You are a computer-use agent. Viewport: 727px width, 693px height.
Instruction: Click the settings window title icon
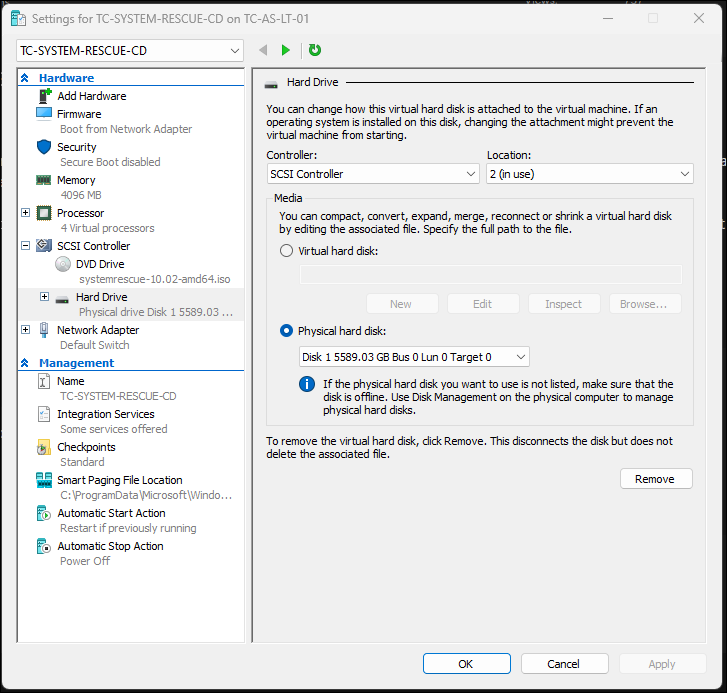pyautogui.click(x=18, y=19)
